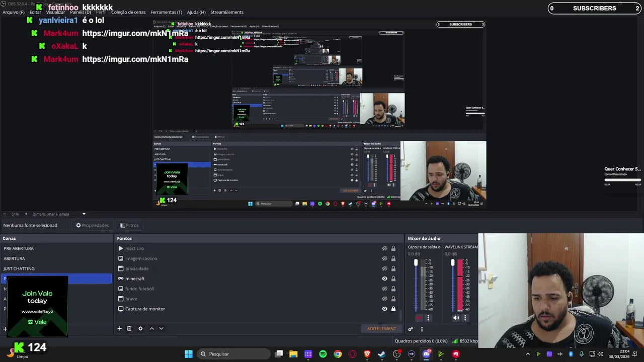The height and width of the screenshot is (362, 644).
Task: Open Steam from the taskbar
Action: point(382,354)
